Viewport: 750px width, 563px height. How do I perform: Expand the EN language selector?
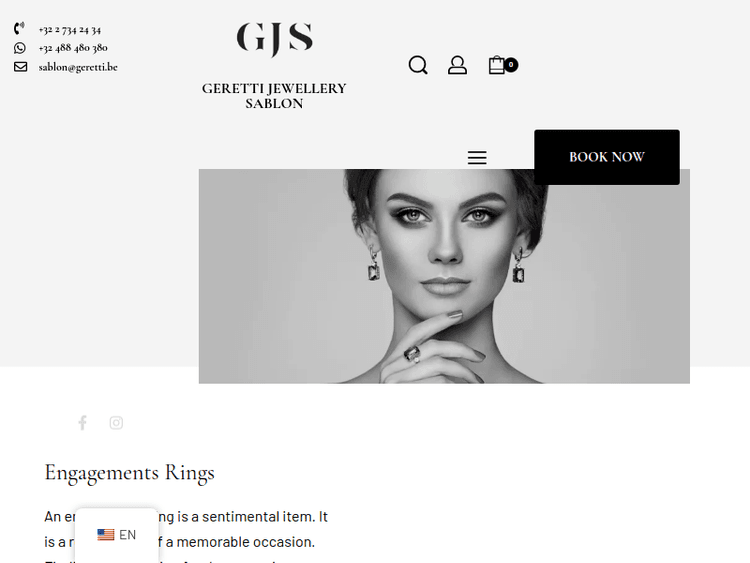point(116,535)
